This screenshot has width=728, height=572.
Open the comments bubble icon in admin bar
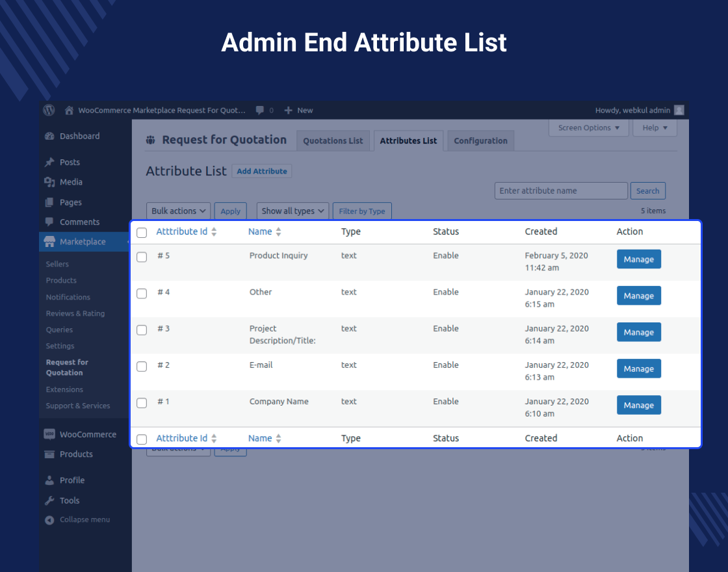click(260, 110)
